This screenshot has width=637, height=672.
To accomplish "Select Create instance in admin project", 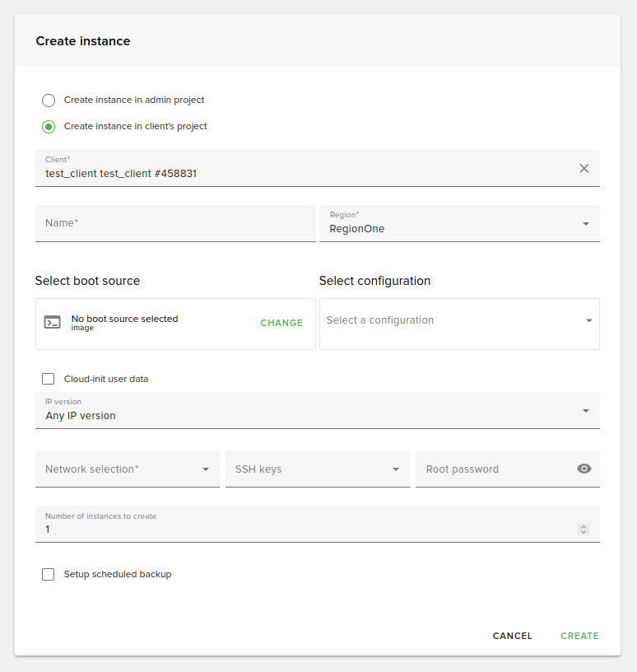I will pos(49,100).
